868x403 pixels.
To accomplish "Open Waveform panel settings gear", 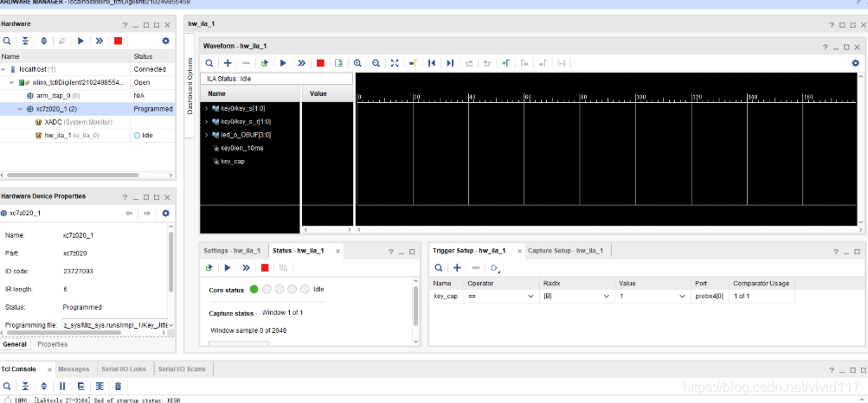I will 855,63.
